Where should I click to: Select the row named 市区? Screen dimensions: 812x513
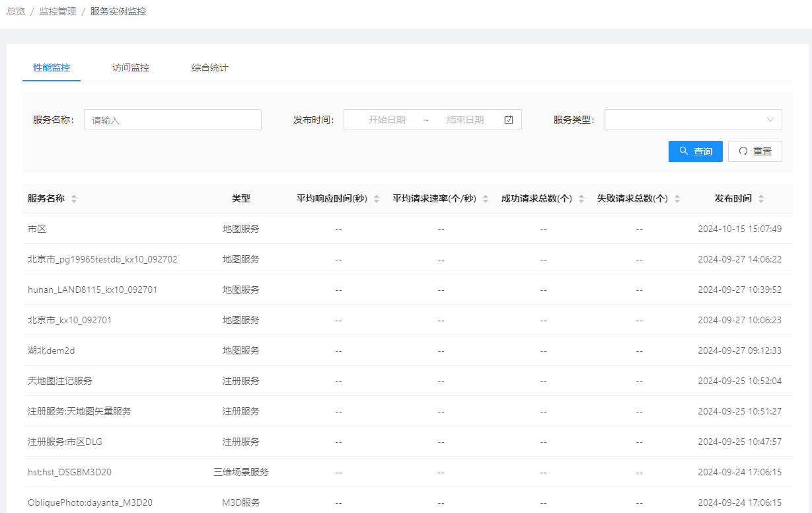tap(408, 229)
